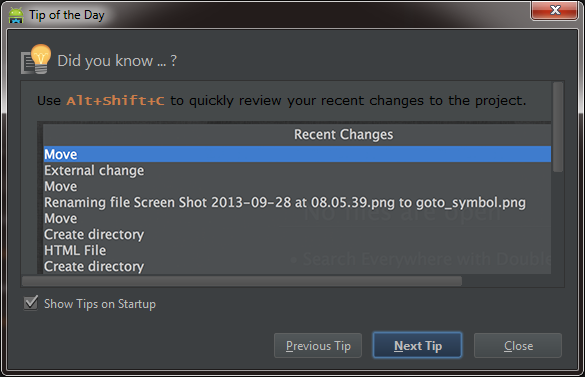The width and height of the screenshot is (585, 377).
Task: Select the highlighted Move entry
Action: (x=297, y=154)
